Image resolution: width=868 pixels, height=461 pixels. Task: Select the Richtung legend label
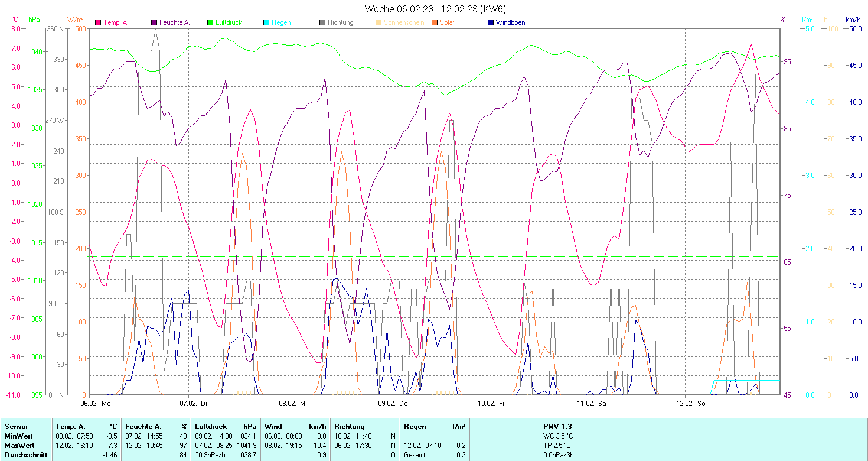coord(341,22)
